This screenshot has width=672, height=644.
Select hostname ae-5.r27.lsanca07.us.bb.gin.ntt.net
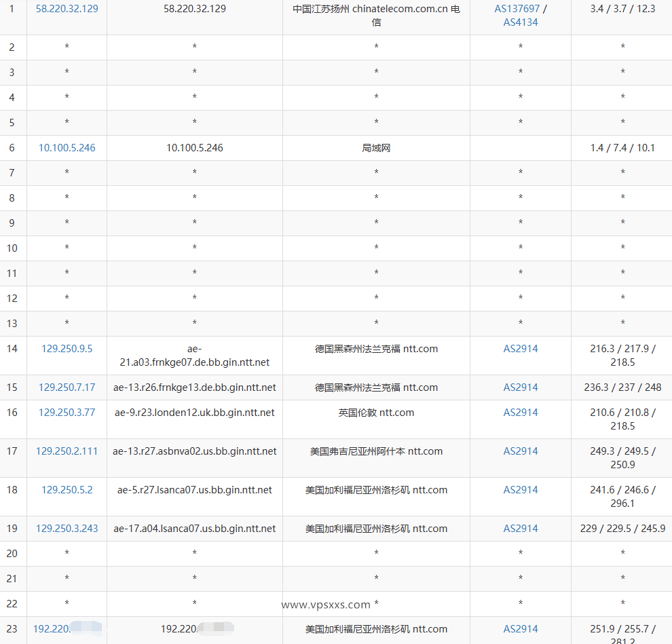(x=195, y=490)
